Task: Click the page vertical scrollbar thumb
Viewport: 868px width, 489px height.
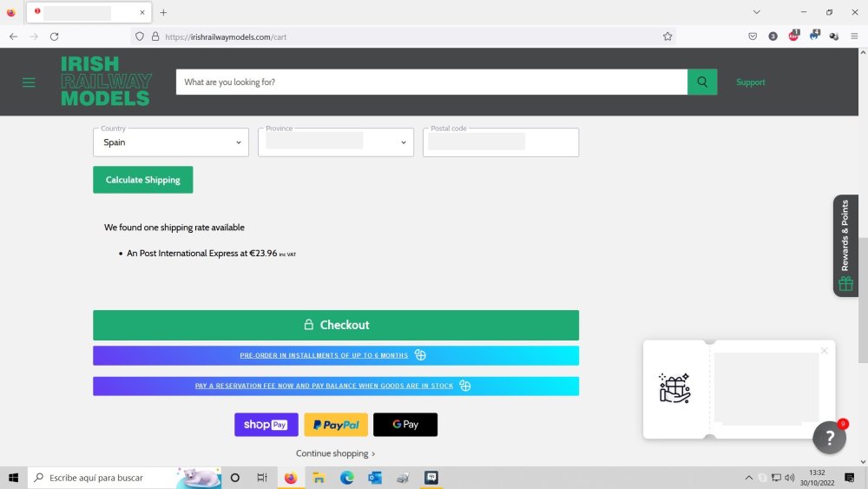Action: tap(863, 301)
